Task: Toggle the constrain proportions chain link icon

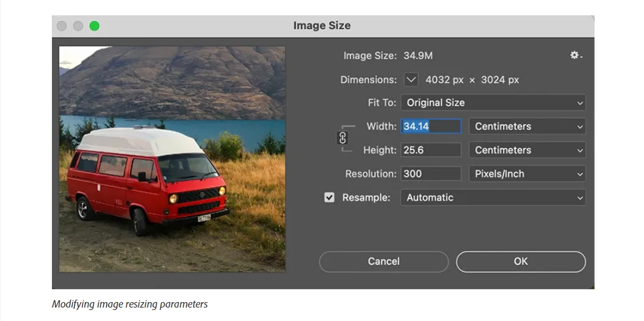Action: [x=342, y=138]
